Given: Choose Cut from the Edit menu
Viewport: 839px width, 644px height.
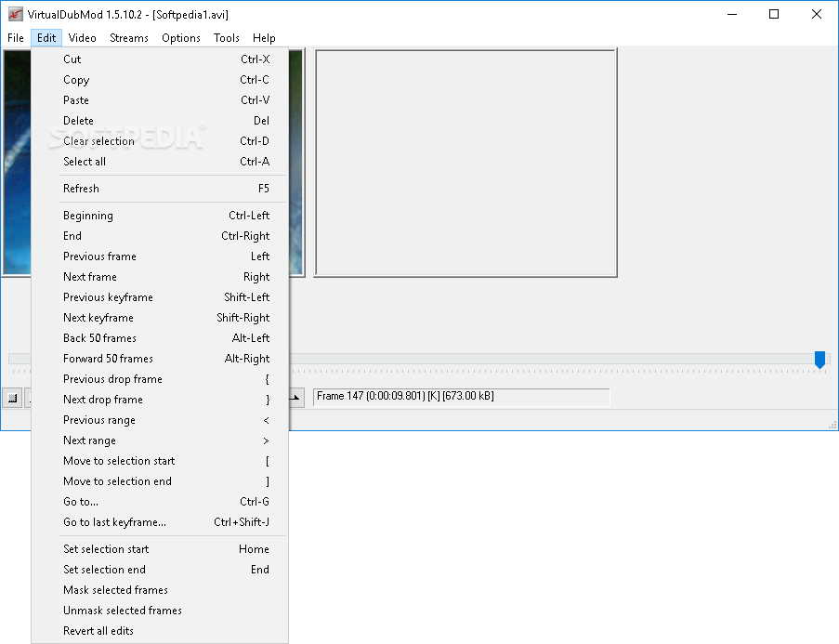Looking at the screenshot, I should pyautogui.click(x=160, y=59).
